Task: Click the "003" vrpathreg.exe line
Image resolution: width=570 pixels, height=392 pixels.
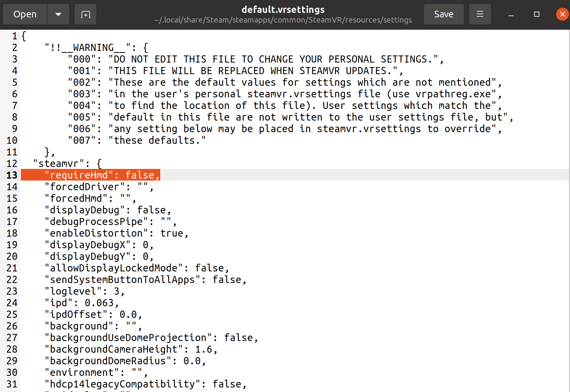Action: 285,94
